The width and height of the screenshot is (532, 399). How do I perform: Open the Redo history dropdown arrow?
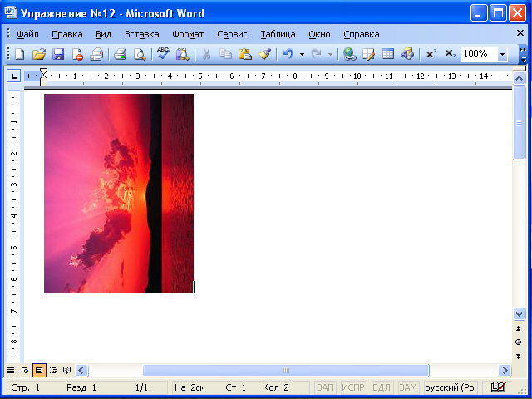click(330, 54)
